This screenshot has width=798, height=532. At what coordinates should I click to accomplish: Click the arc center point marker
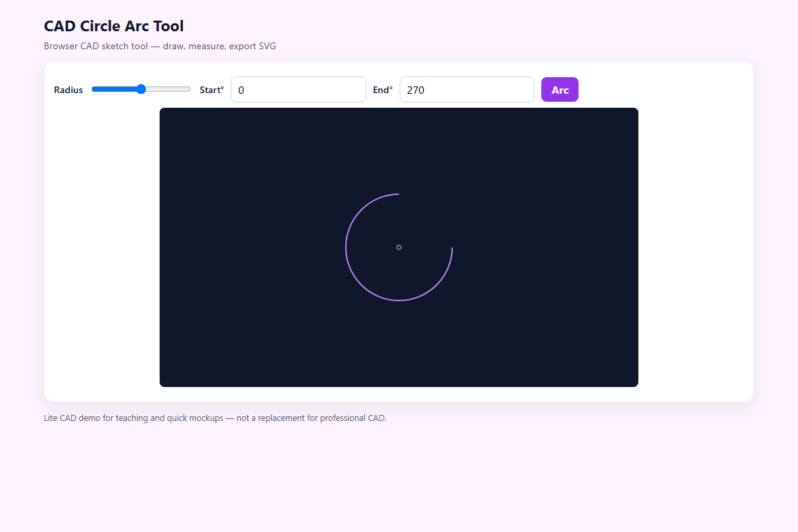coord(399,247)
